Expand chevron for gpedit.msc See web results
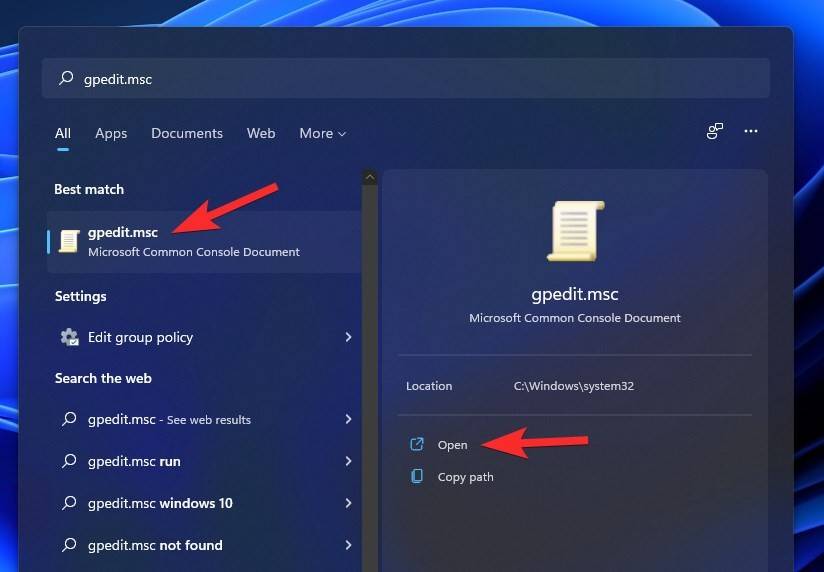 click(x=348, y=418)
